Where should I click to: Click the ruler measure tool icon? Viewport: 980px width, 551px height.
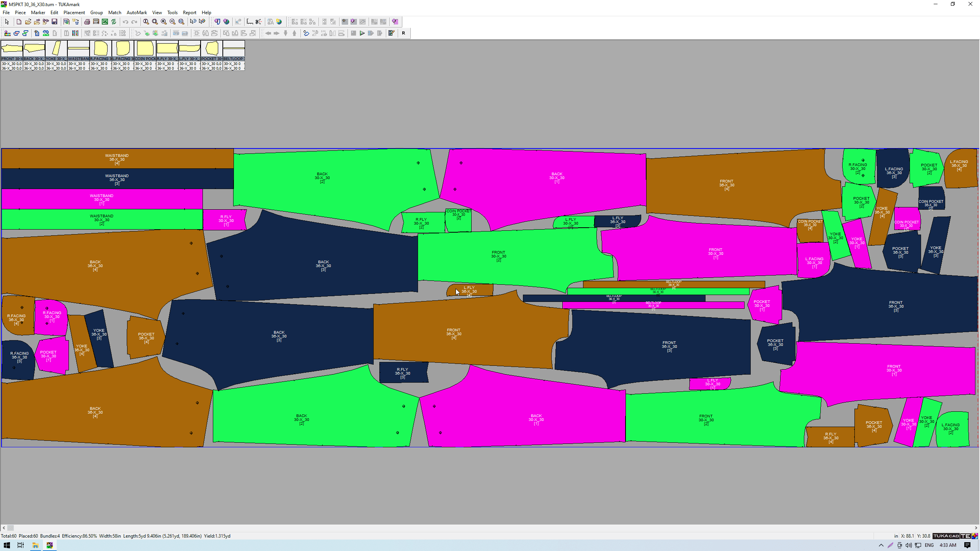[250, 22]
